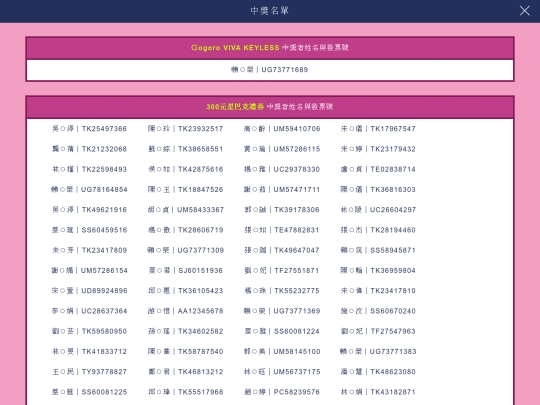This screenshot has width=540, height=405.
Task: Select the entry with invoice TK23932517
Action: coord(186,129)
